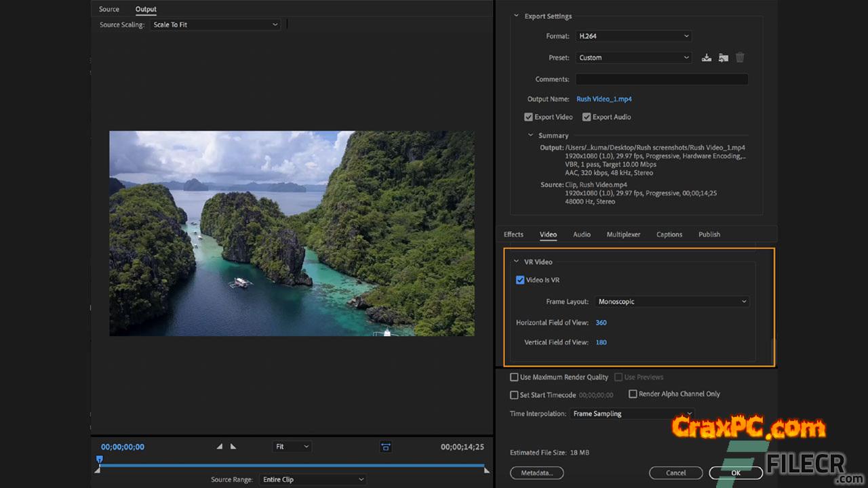The width and height of the screenshot is (868, 488).
Task: Click the out-point triangle at timeline end
Action: point(486,470)
